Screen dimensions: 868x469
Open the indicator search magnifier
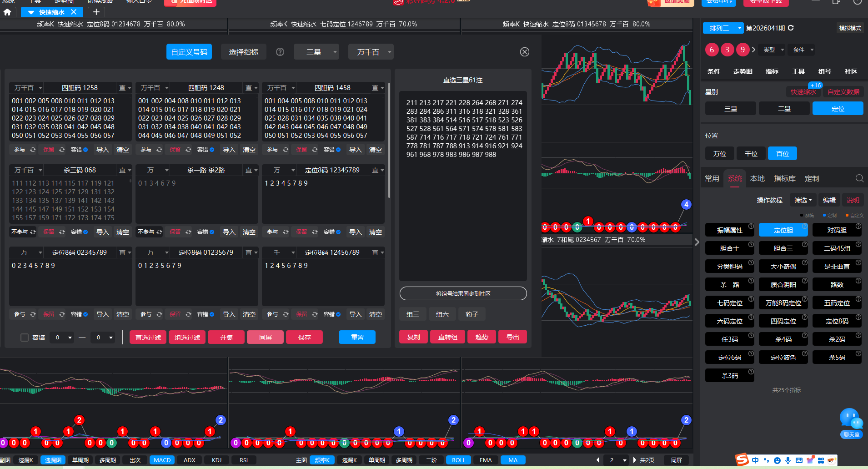(x=859, y=178)
